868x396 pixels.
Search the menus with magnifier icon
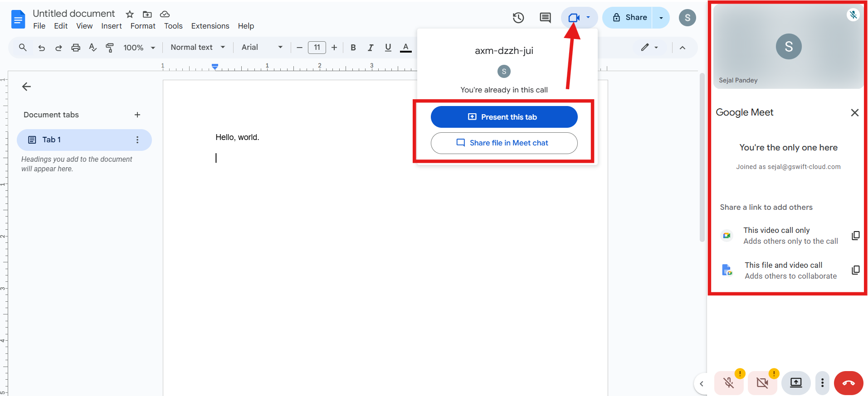click(x=23, y=47)
